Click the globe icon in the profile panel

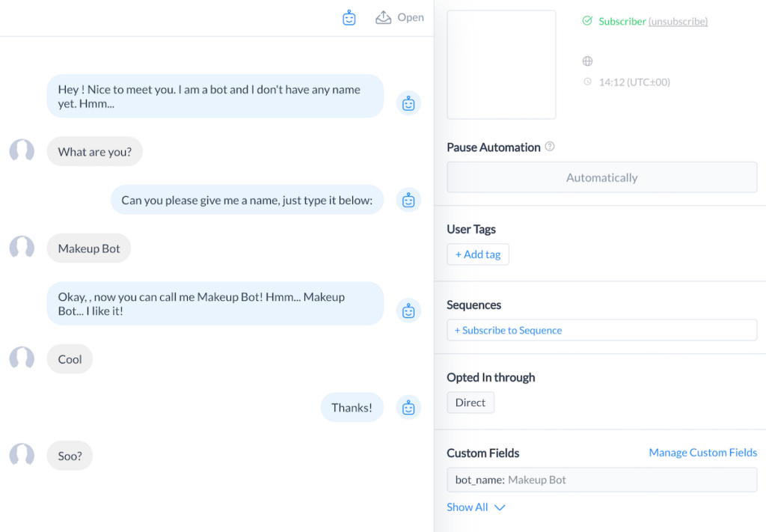(x=587, y=61)
